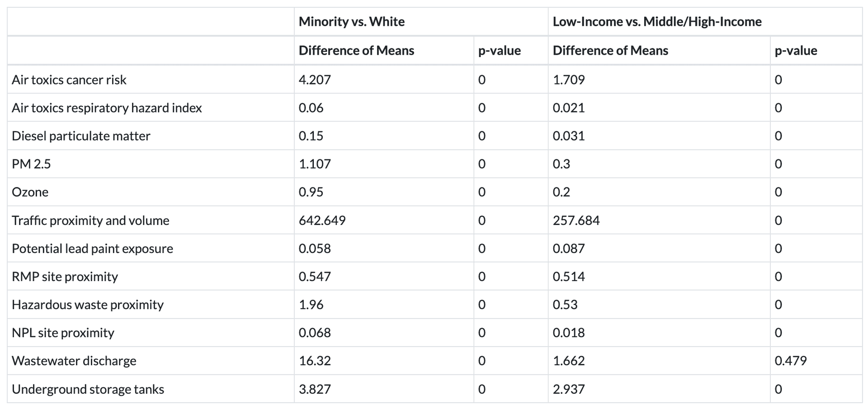
Task: Click the 1.662 cell
Action: click(x=569, y=361)
